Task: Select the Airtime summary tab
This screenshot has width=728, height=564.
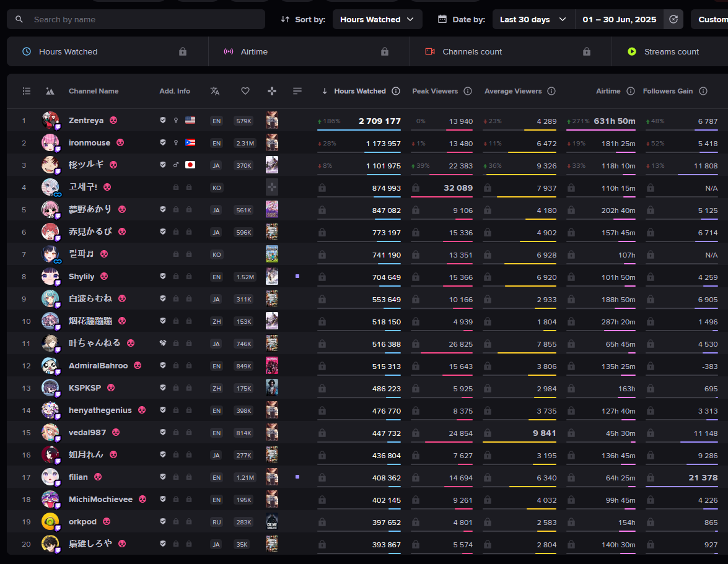Action: coord(309,51)
